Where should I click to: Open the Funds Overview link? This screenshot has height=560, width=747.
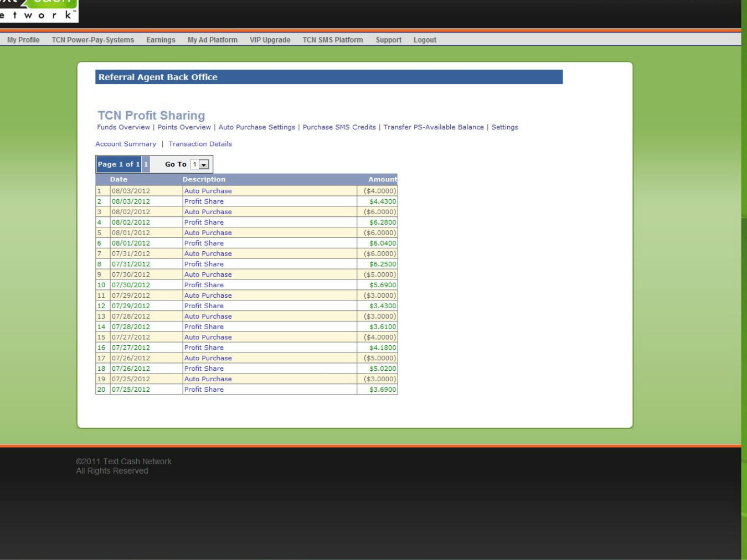(123, 127)
